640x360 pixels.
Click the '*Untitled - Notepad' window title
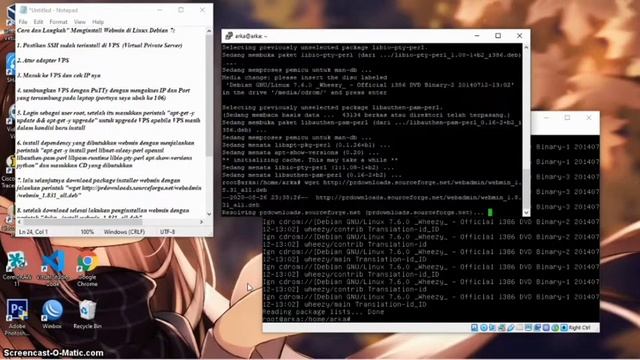53,10
